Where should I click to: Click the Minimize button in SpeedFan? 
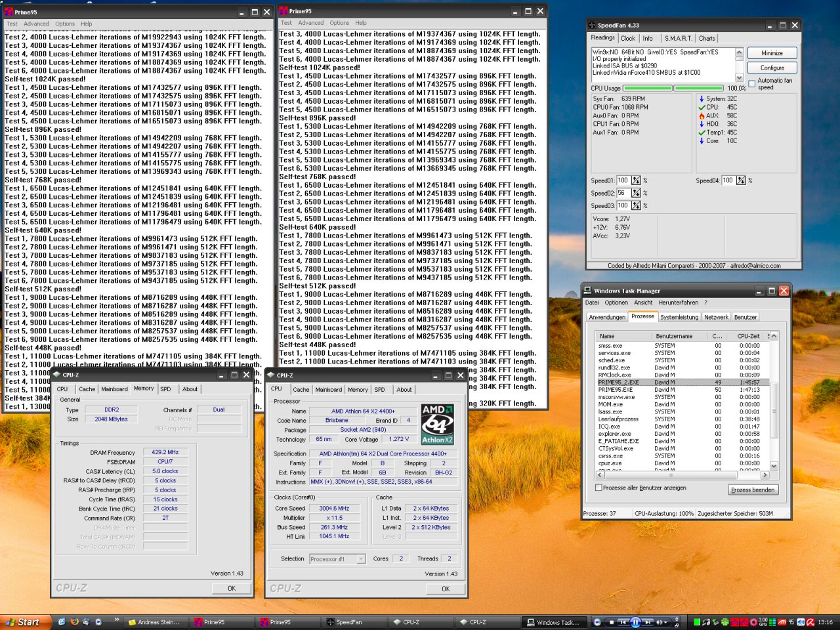tap(772, 53)
